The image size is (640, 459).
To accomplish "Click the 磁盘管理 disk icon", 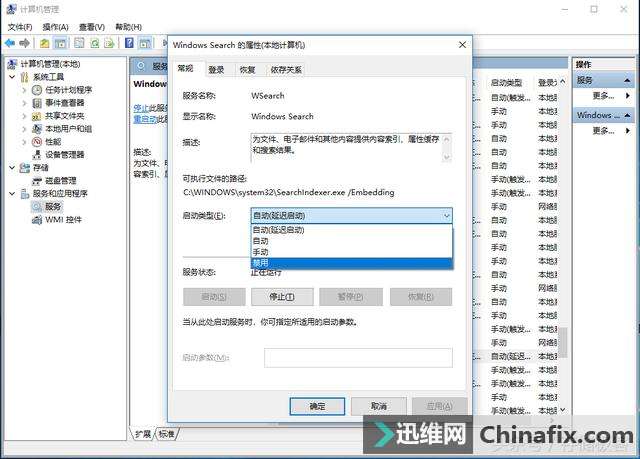I will point(37,181).
